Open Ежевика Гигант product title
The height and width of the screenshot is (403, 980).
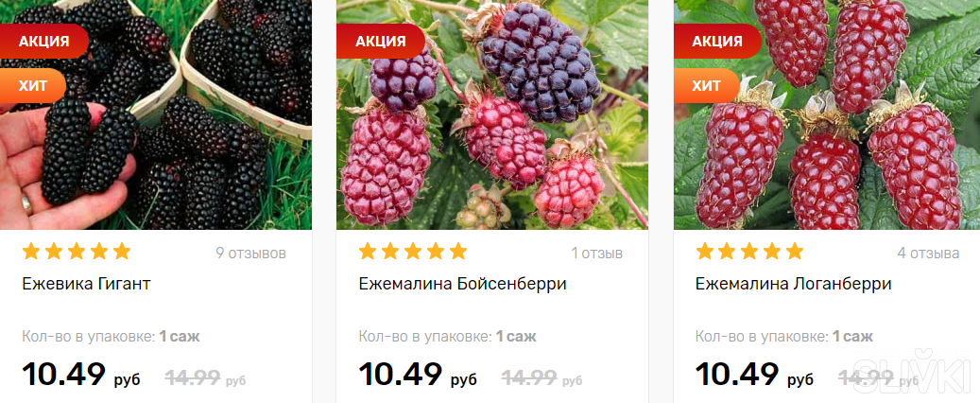pos(86,284)
